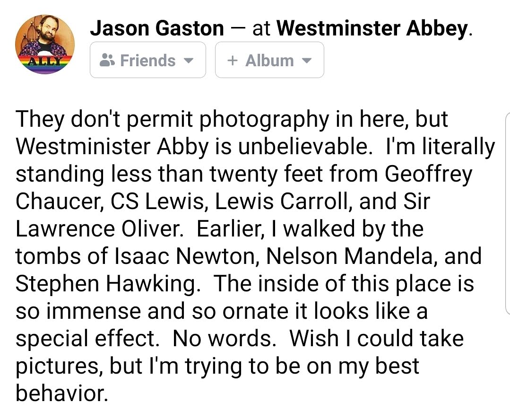
Task: Click the misspelled "Westminister Abby" in the post
Action: point(112,147)
